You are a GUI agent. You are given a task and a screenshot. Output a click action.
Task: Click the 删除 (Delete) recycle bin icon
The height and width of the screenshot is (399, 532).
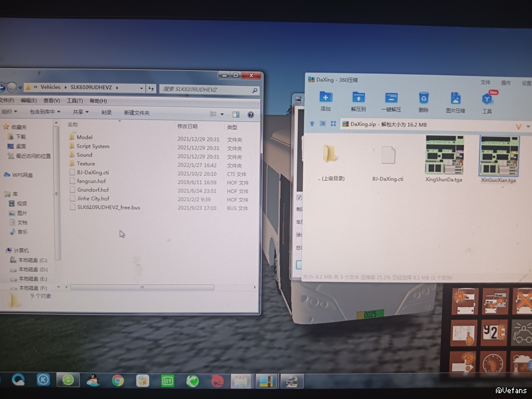[423, 99]
